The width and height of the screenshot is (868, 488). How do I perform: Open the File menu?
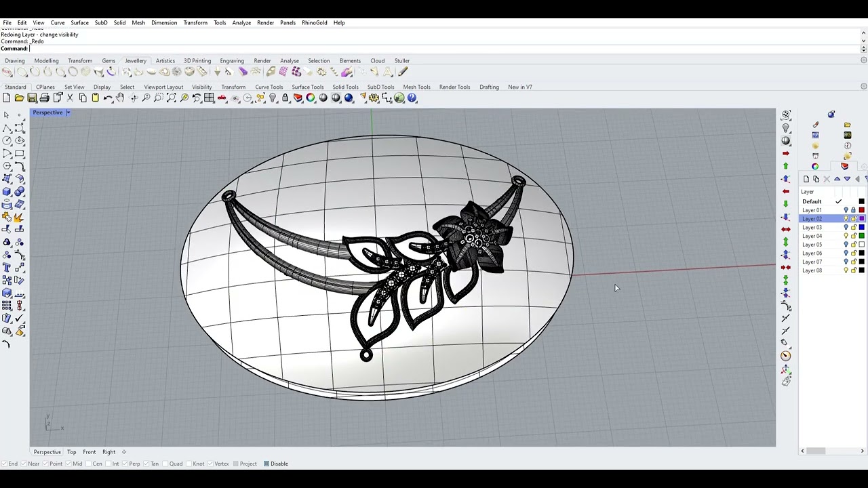coord(7,22)
